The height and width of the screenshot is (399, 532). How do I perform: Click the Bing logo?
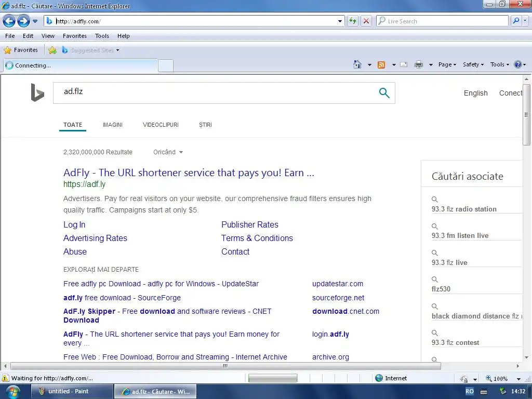(x=37, y=92)
